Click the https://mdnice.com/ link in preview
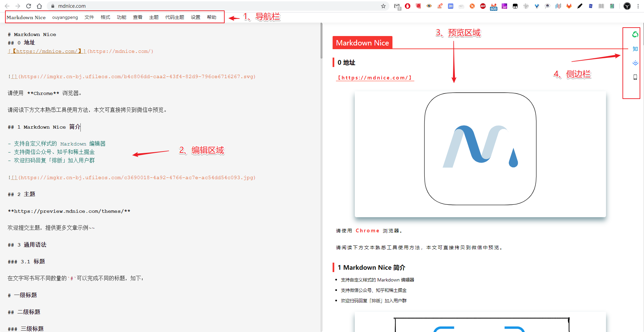644x332 pixels. [x=374, y=77]
